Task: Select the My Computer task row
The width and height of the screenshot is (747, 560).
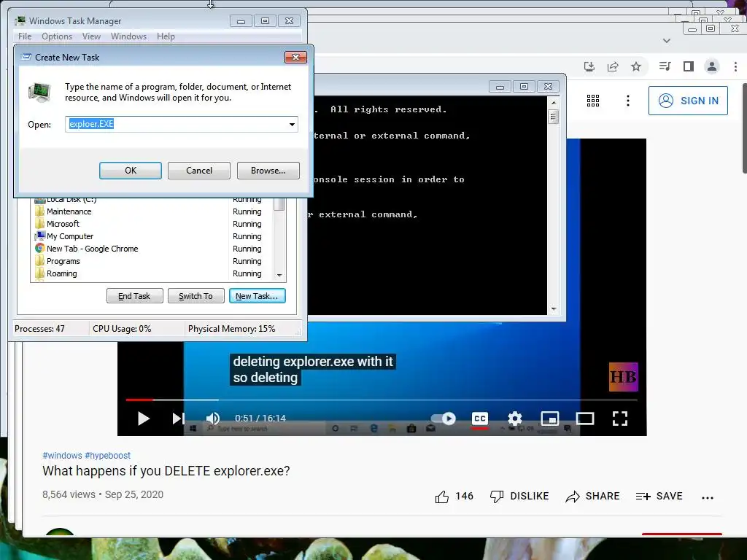Action: coord(152,236)
